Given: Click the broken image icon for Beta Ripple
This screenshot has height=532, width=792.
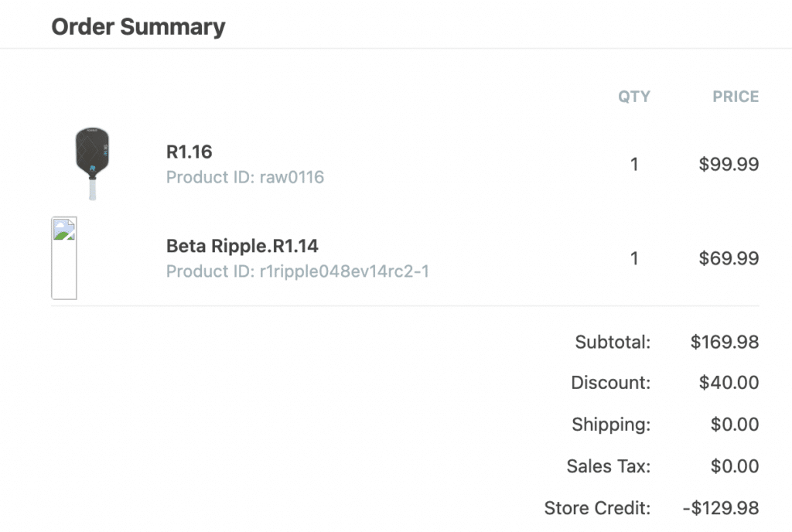Looking at the screenshot, I should click(64, 257).
